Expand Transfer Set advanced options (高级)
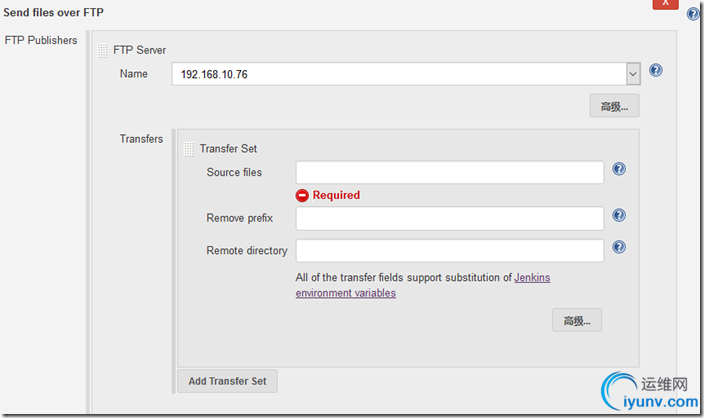This screenshot has height=418, width=704. [x=577, y=320]
